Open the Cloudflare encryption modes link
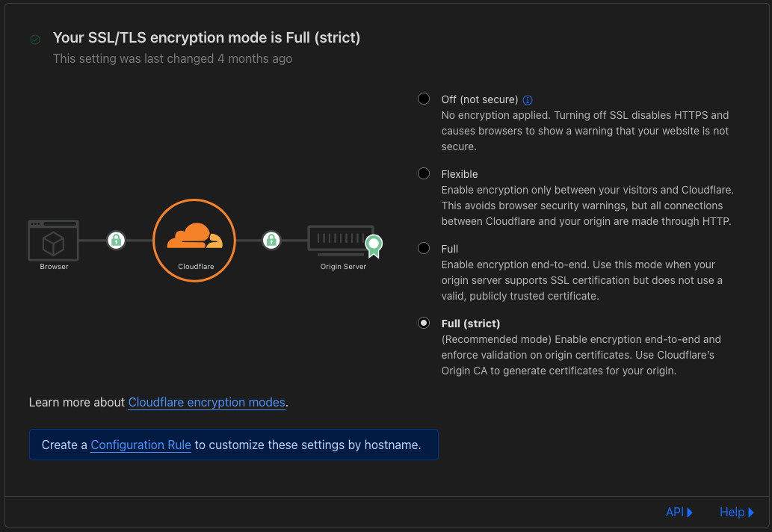This screenshot has width=772, height=532. point(206,402)
